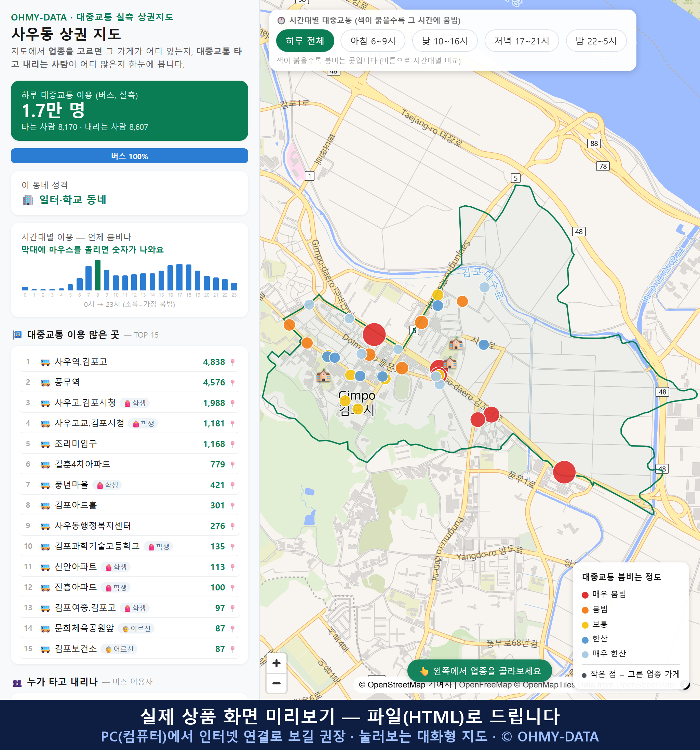Click the pin icon for 진흥아파트
Screen dimensions: 700x750
[232, 587]
